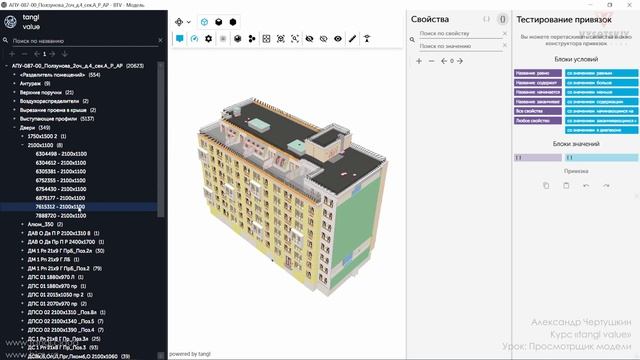
Task: Show all elements with eye icon
Action: tap(338, 39)
